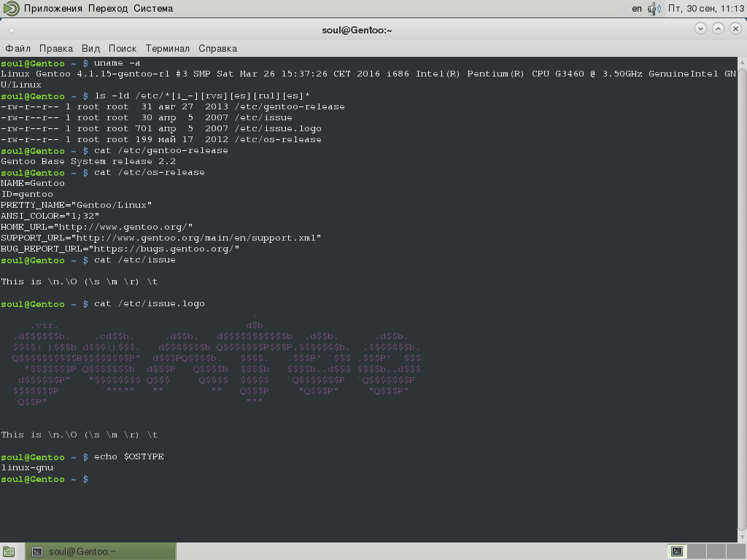The width and height of the screenshot is (747, 560).
Task: Click the listing row ending in /etc/os-release
Action: point(161,139)
